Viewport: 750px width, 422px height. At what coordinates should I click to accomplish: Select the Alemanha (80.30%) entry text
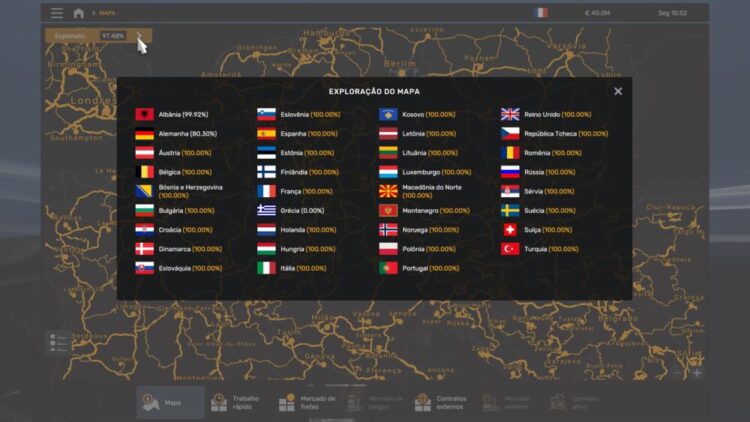click(188, 134)
